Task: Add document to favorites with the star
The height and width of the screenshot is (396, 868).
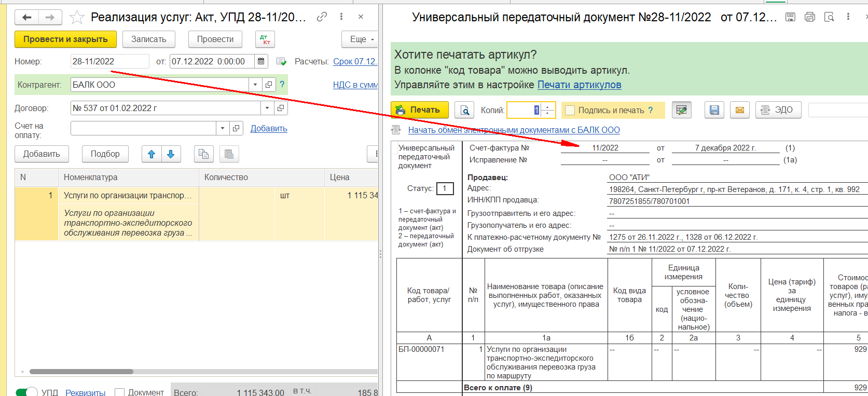Action: (x=77, y=18)
